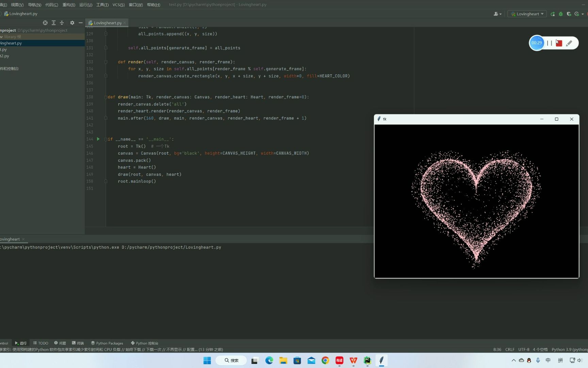
Task: Open File Explorer from the taskbar
Action: tap(283, 361)
